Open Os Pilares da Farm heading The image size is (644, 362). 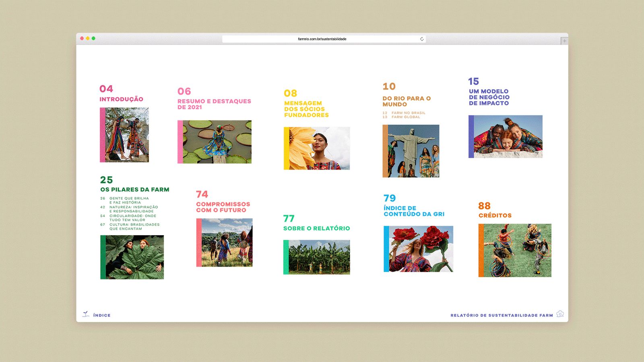coord(135,189)
